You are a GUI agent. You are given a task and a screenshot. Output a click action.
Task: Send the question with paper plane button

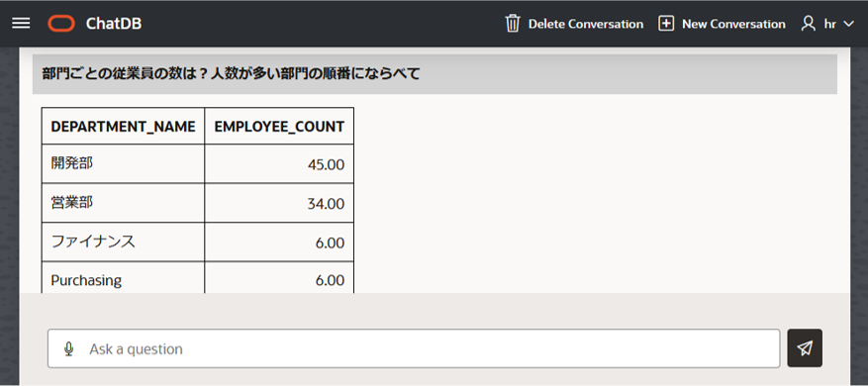coord(805,348)
